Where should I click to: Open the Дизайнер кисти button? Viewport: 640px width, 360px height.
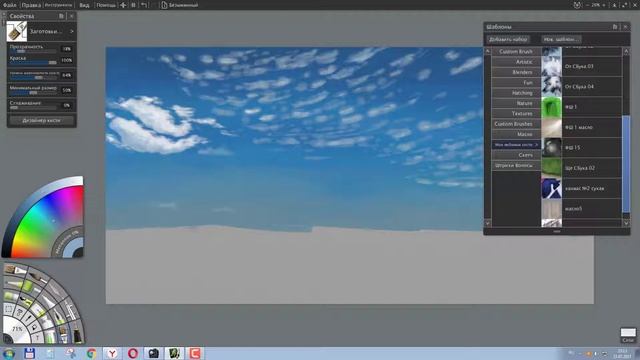point(42,120)
